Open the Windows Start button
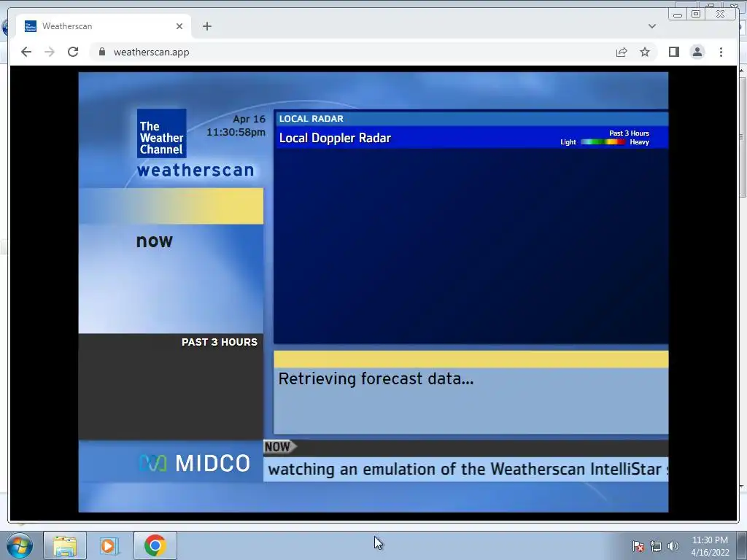 pos(19,545)
